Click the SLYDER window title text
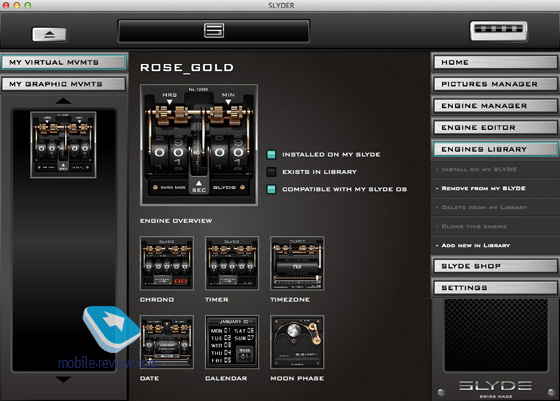 (x=281, y=5)
